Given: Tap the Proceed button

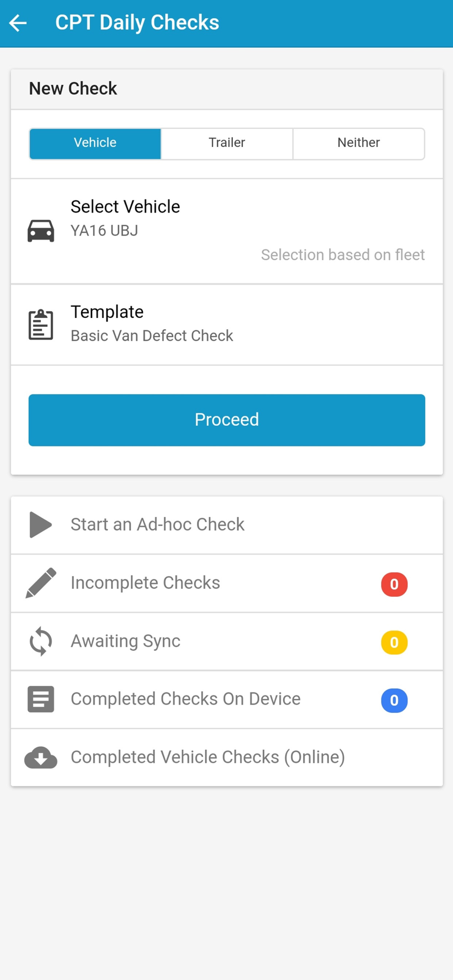Looking at the screenshot, I should tap(227, 420).
